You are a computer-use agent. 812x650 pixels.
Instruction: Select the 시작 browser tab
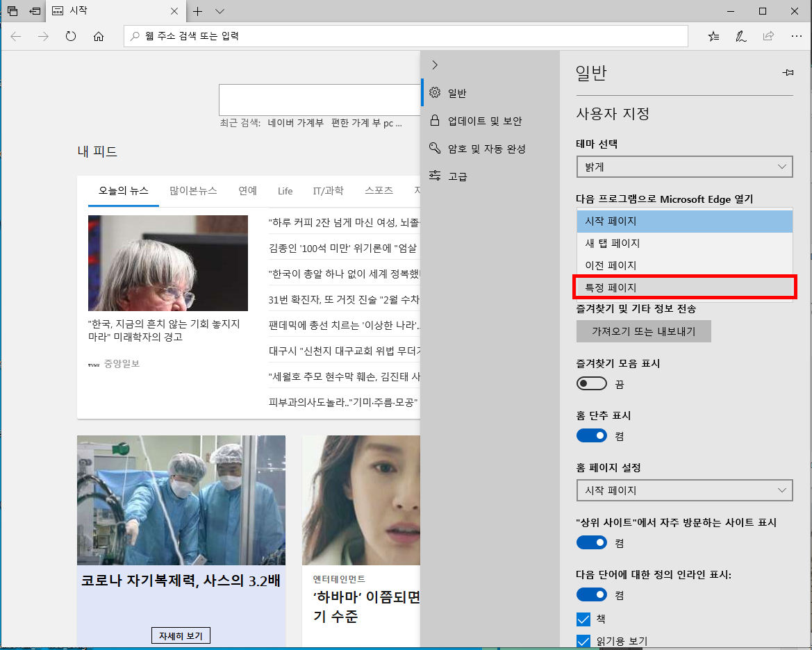(x=116, y=11)
